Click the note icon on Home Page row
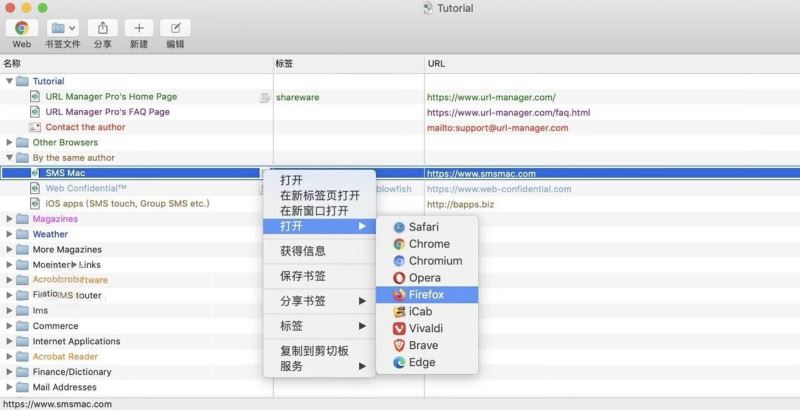Viewport: 800px width, 410px height. tap(264, 97)
